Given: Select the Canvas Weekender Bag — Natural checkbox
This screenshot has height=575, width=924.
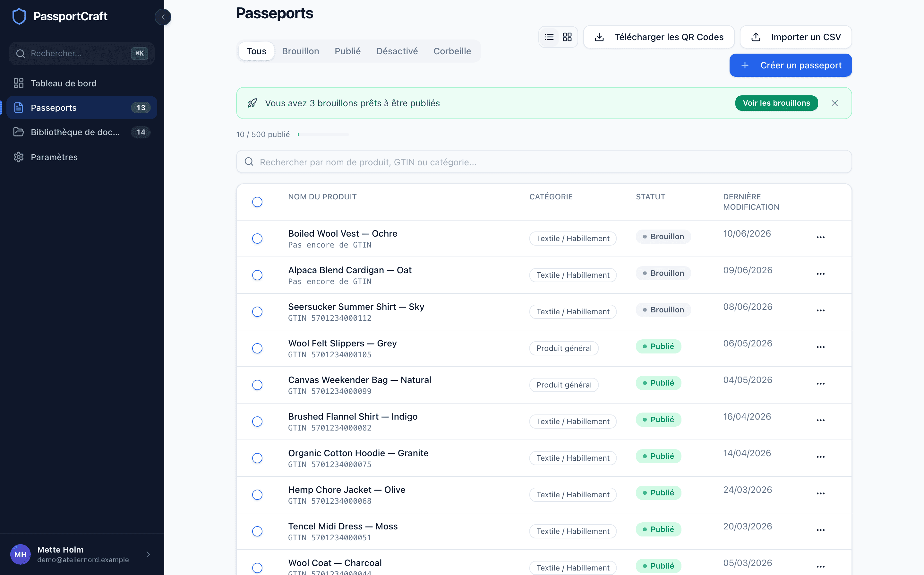Looking at the screenshot, I should pyautogui.click(x=257, y=385).
